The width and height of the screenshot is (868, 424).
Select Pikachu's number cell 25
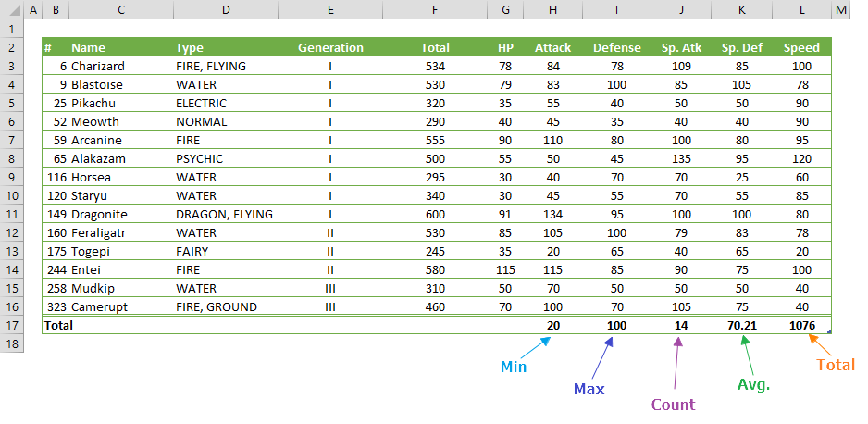[x=56, y=103]
